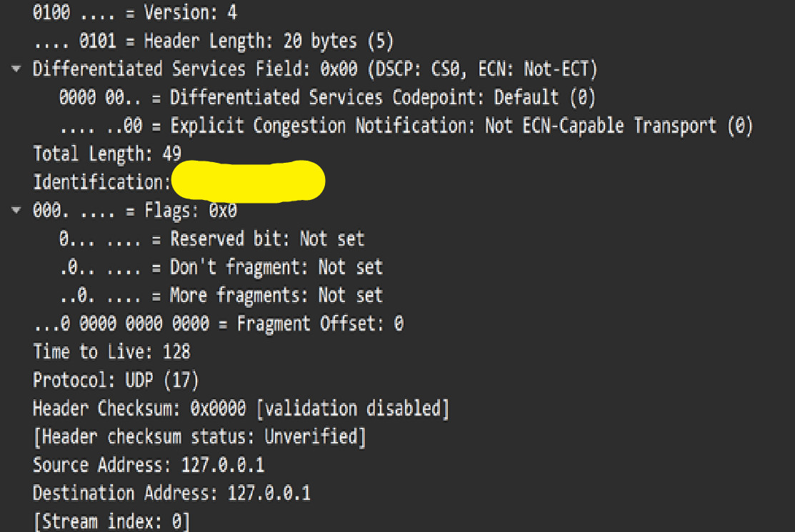Select Explicit Congestion Notification row
795x532 pixels.
click(406, 126)
